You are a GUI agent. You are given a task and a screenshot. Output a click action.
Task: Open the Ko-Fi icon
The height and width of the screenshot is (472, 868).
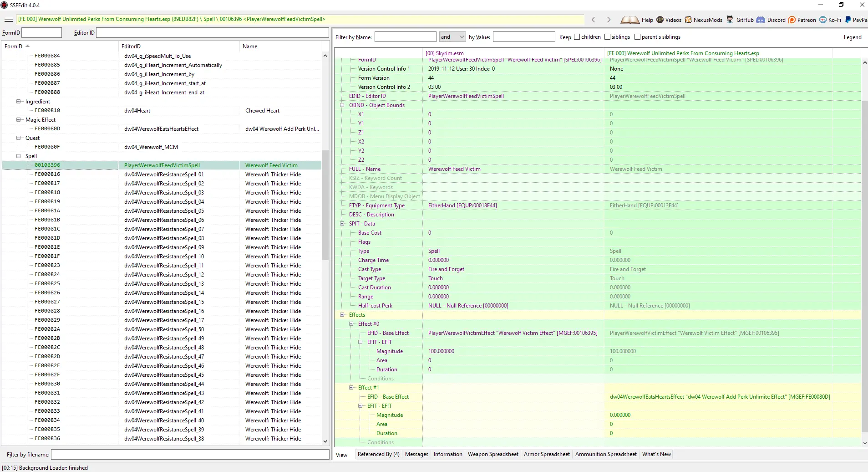tap(823, 20)
